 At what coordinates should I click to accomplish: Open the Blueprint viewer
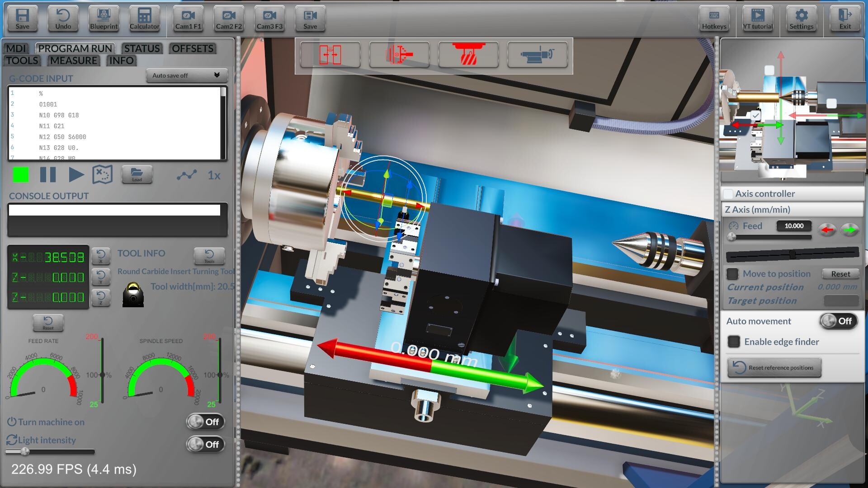tap(104, 19)
